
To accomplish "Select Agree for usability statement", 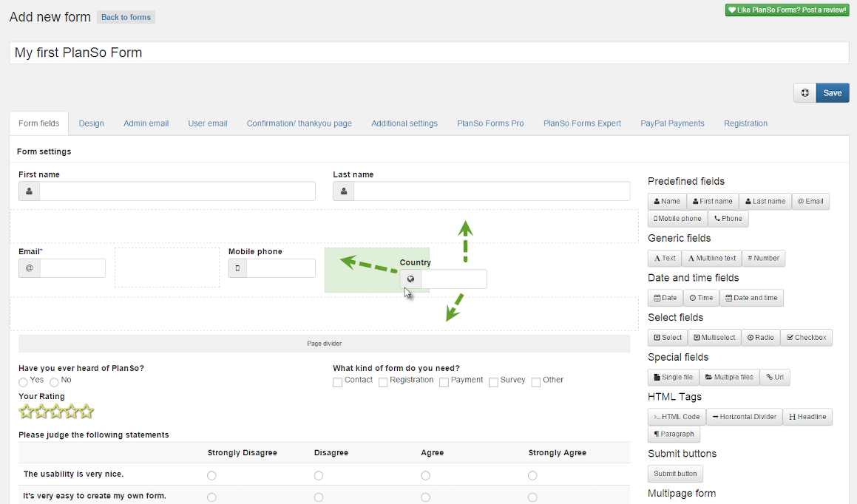I will (425, 476).
